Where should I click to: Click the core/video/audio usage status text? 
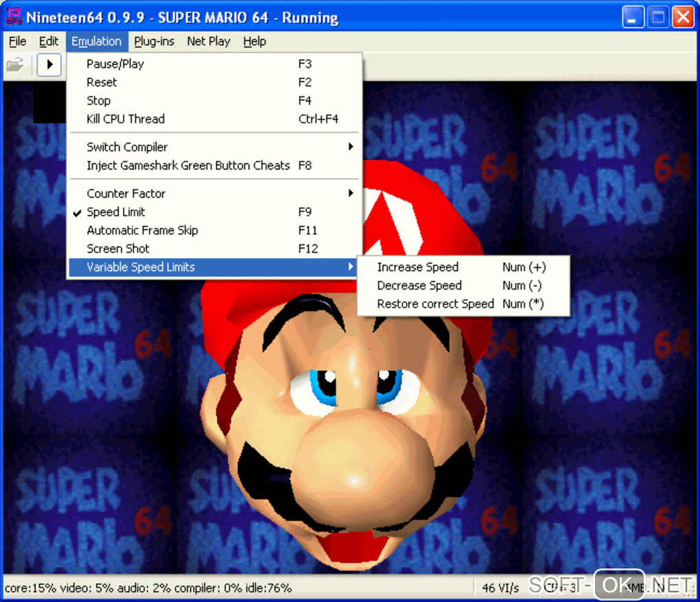pyautogui.click(x=148, y=588)
